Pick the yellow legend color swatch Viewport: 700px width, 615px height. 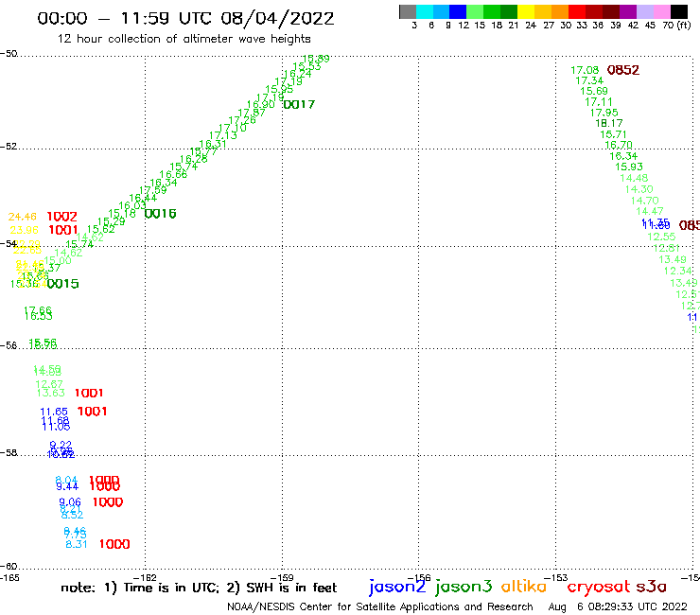[x=526, y=11]
